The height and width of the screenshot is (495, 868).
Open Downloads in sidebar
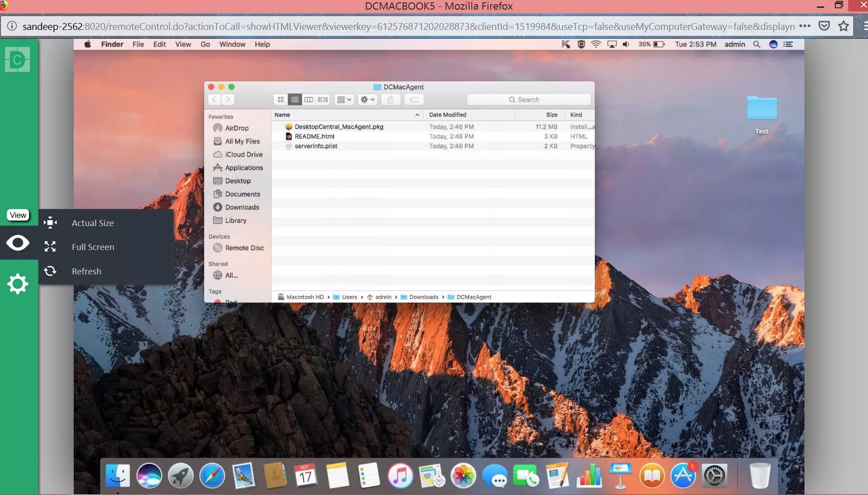[x=242, y=207]
